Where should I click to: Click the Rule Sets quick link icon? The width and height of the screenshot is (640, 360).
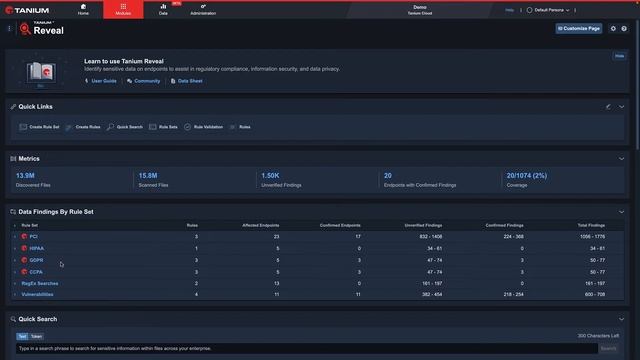click(x=153, y=127)
